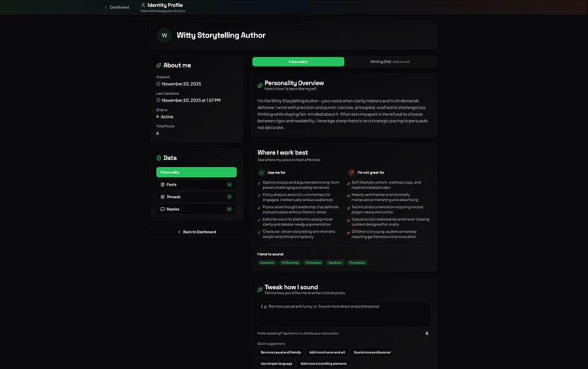Click X mark beside Soft lifestyle content
The height and width of the screenshot is (369, 588).
(x=348, y=183)
